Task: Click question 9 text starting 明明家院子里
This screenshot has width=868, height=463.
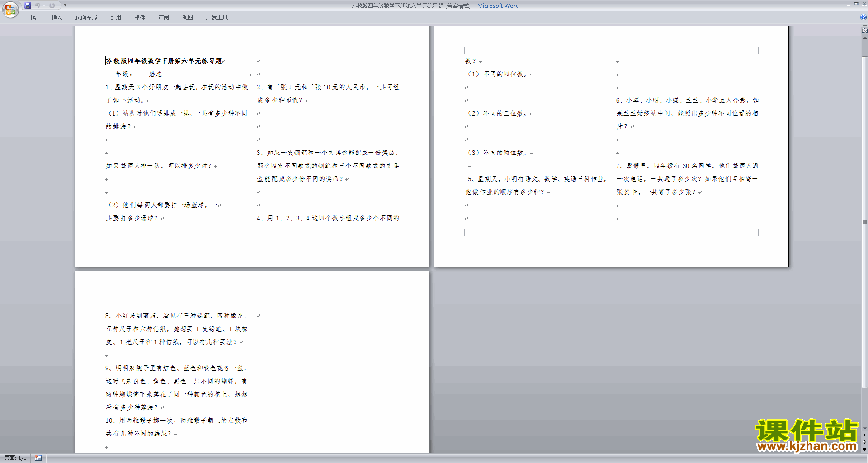Action: (177, 388)
